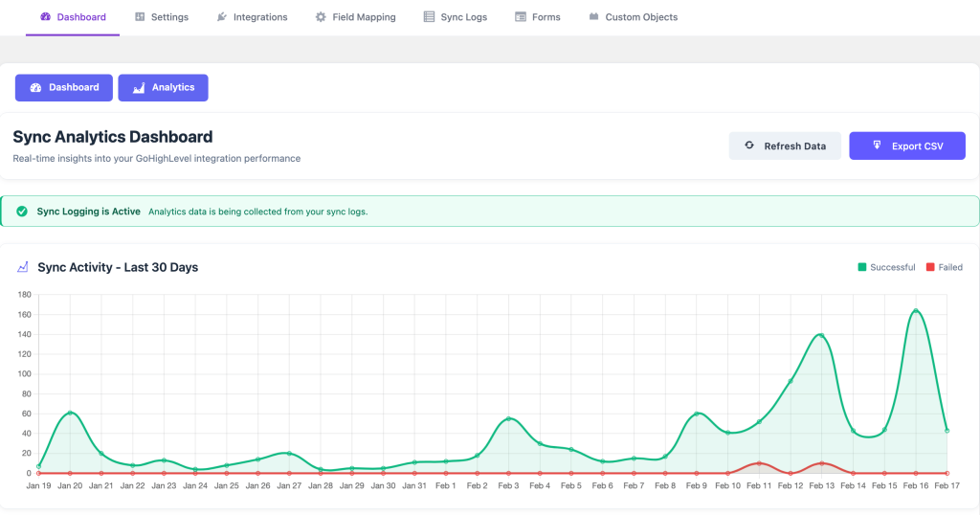Click the Integrations plug icon
This screenshot has height=515, width=980.
(222, 17)
